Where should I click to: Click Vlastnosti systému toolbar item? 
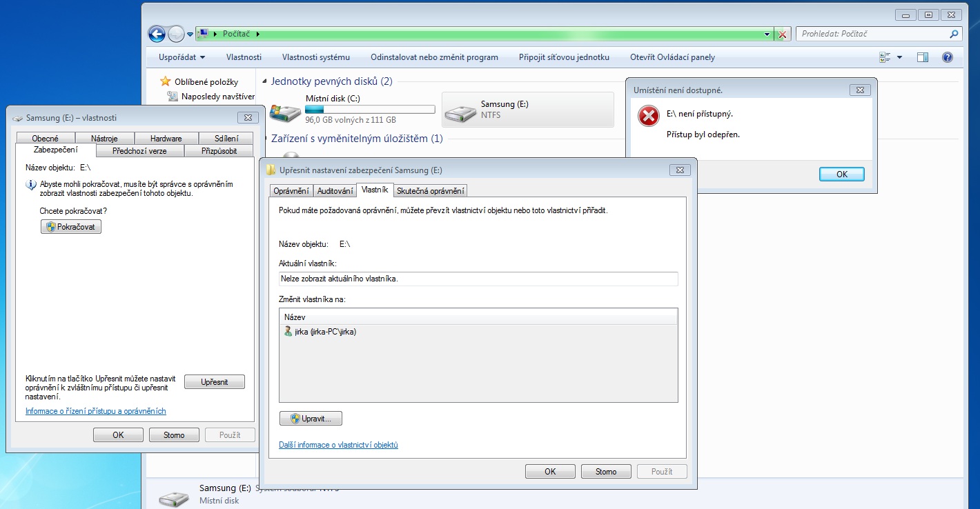tap(316, 57)
